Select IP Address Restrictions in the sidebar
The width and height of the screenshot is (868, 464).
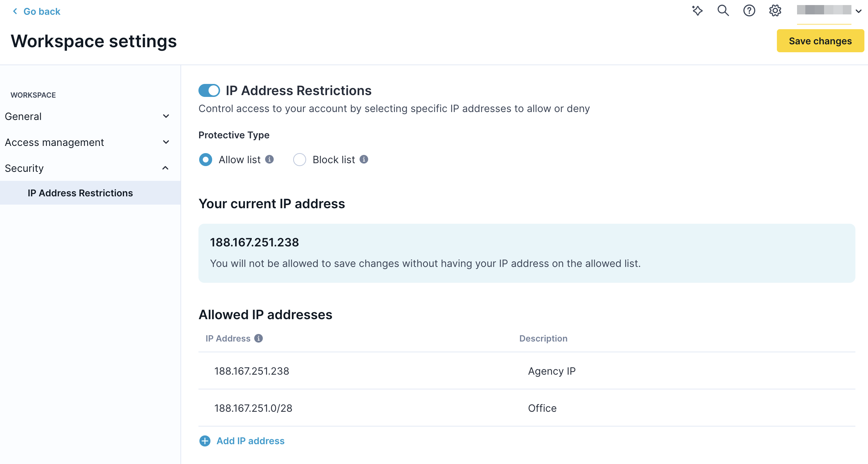coord(80,193)
